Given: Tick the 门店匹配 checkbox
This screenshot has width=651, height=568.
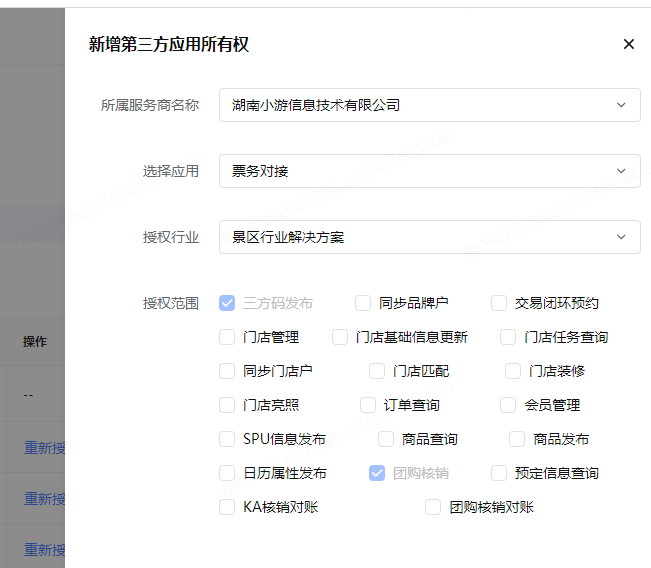Looking at the screenshot, I should 377,371.
